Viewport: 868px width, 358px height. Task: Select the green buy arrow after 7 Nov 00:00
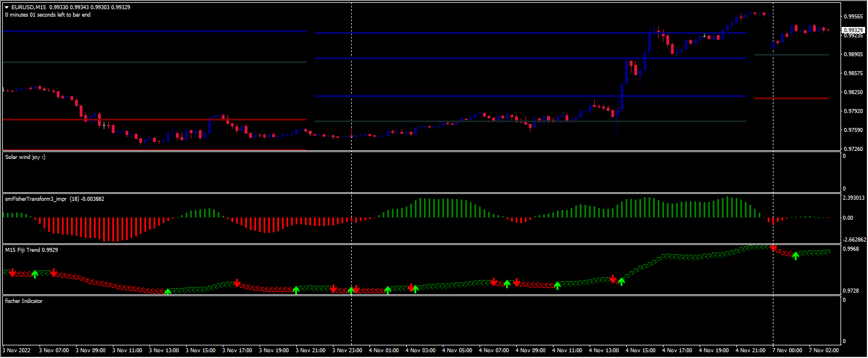[x=796, y=256]
